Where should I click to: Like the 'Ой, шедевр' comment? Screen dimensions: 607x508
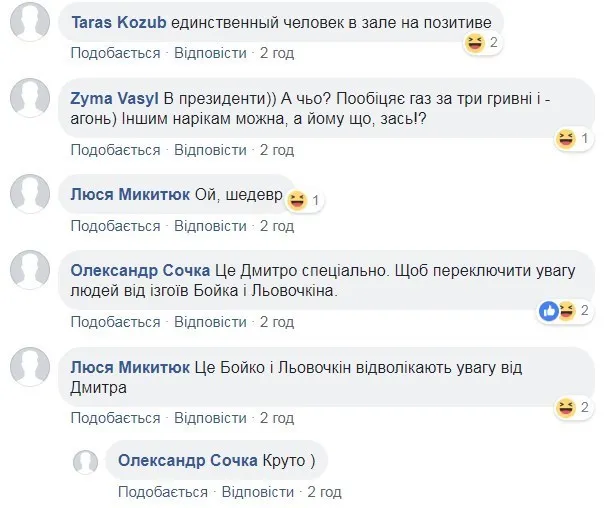point(115,226)
